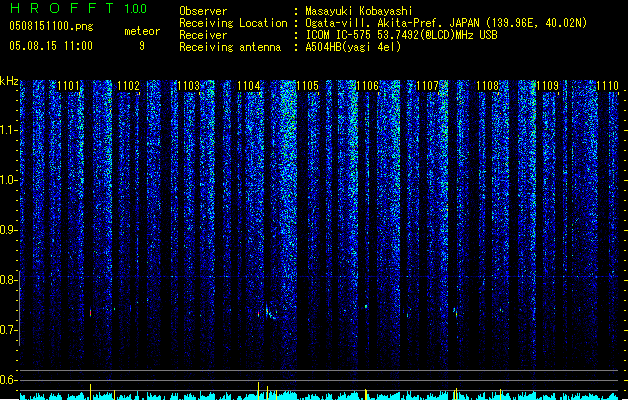Click the A504HB(yagi 4el) antenna text
The height and width of the screenshot is (400, 629).
pyautogui.click(x=353, y=47)
